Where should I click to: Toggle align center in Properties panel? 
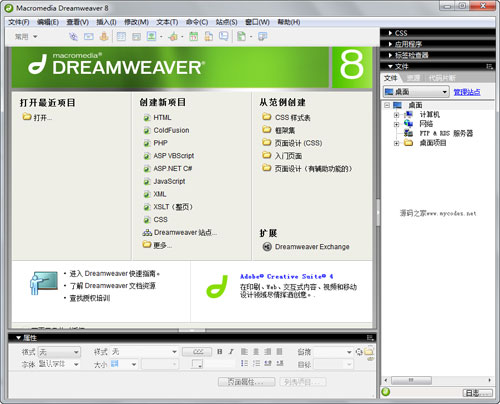point(256,351)
